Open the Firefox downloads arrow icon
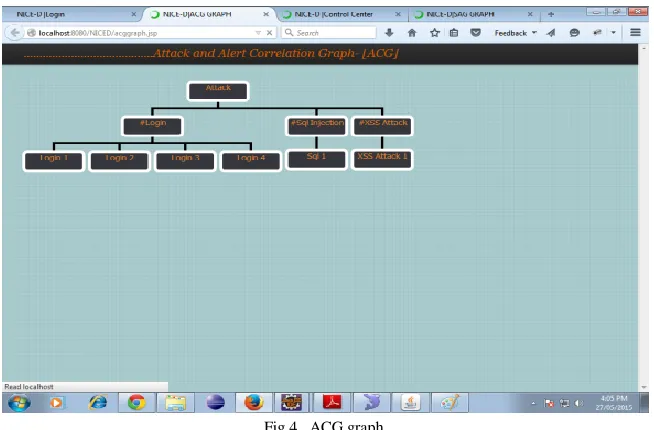Screen dimensions: 654x430 [x=389, y=33]
